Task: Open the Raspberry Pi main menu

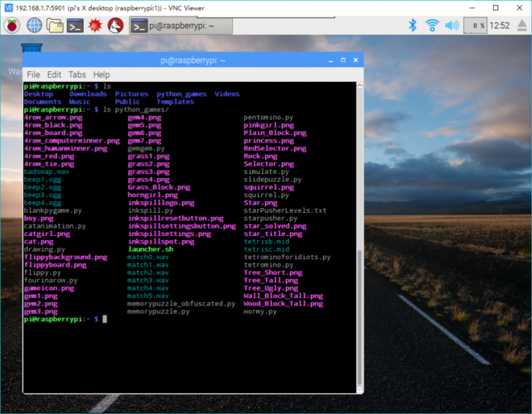Action: 12,25
